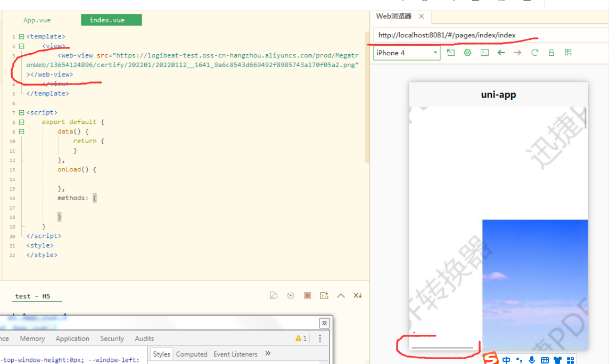Select the Event Listeners pane tab
This screenshot has height=364, width=609.
pyautogui.click(x=235, y=354)
